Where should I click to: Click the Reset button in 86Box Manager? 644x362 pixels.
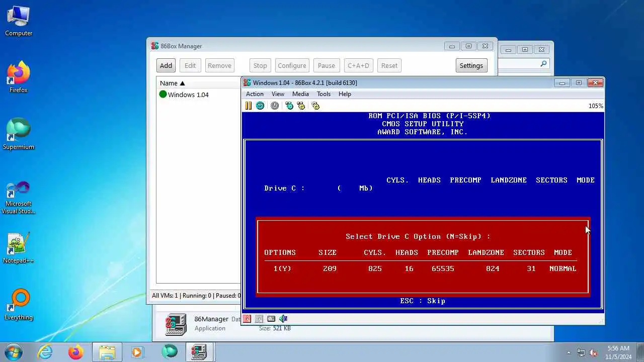click(x=389, y=65)
